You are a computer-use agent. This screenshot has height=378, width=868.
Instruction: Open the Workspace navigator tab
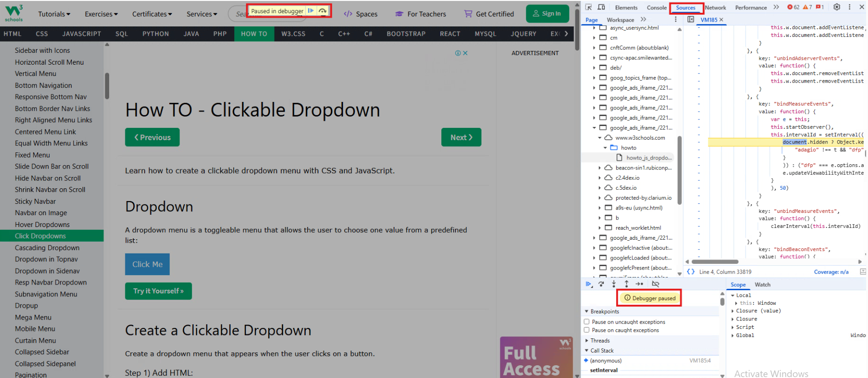tap(620, 20)
